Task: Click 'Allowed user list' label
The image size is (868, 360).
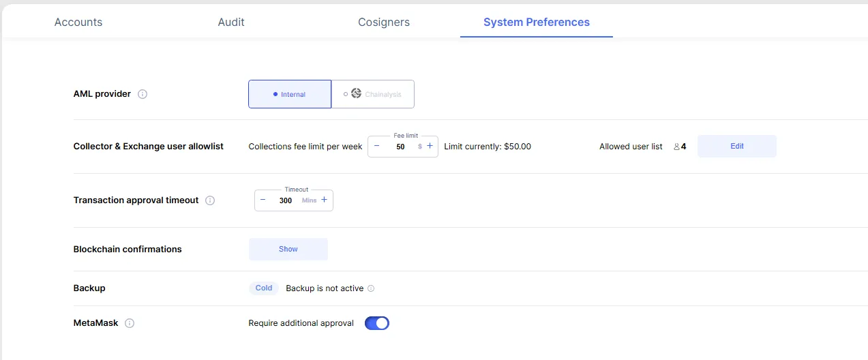Action: (631, 147)
